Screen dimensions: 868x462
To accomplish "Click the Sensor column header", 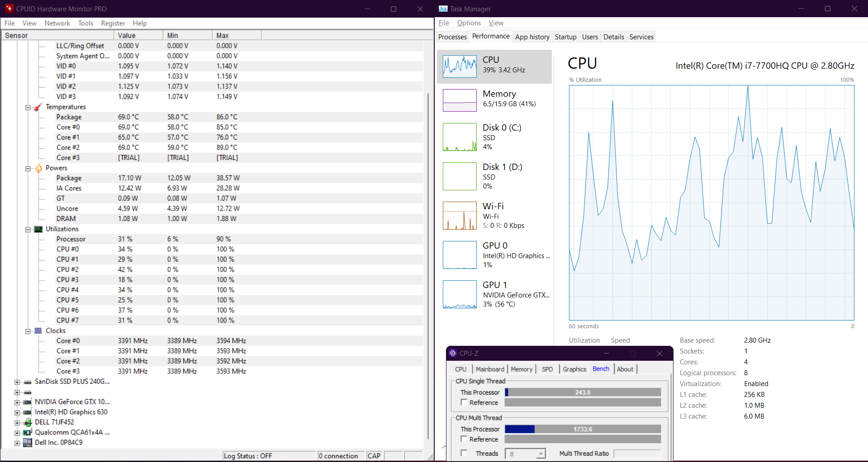I will coord(57,35).
